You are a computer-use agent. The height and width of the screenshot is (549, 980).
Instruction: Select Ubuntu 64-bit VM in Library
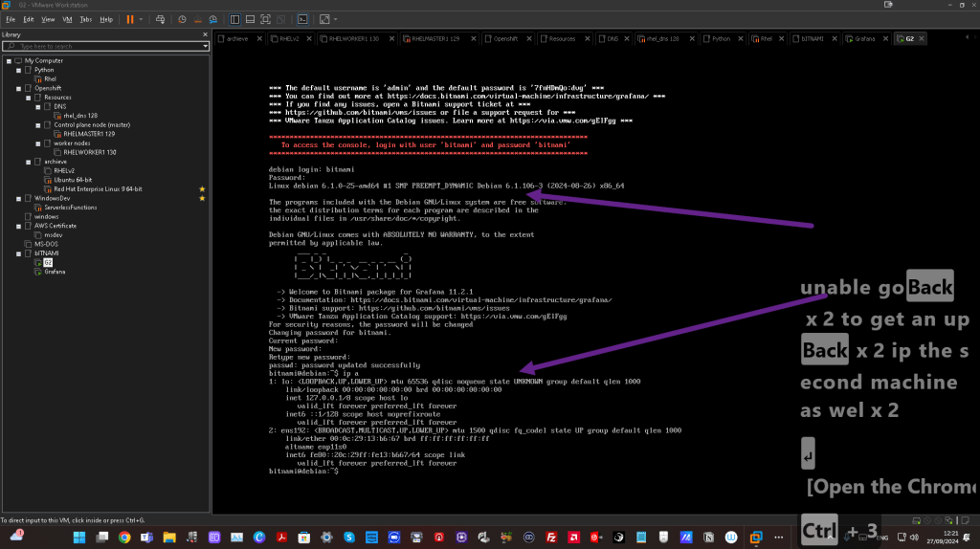[73, 180]
